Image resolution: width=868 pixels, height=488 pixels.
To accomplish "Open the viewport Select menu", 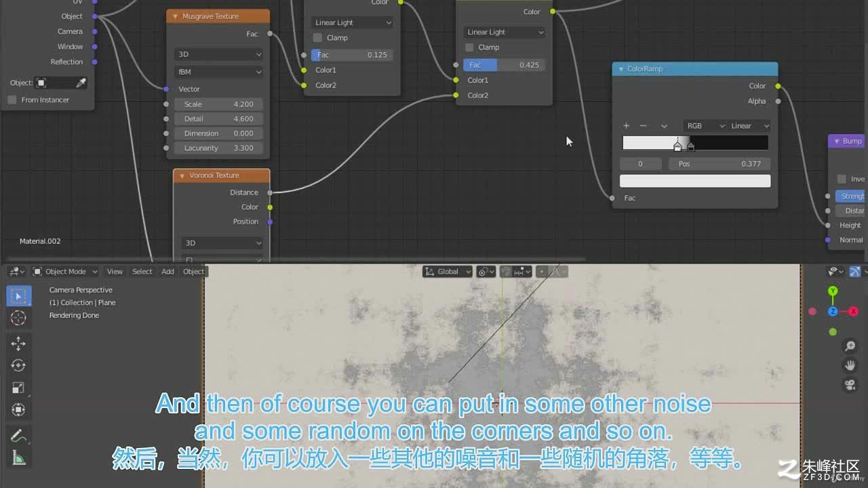I will coord(142,271).
